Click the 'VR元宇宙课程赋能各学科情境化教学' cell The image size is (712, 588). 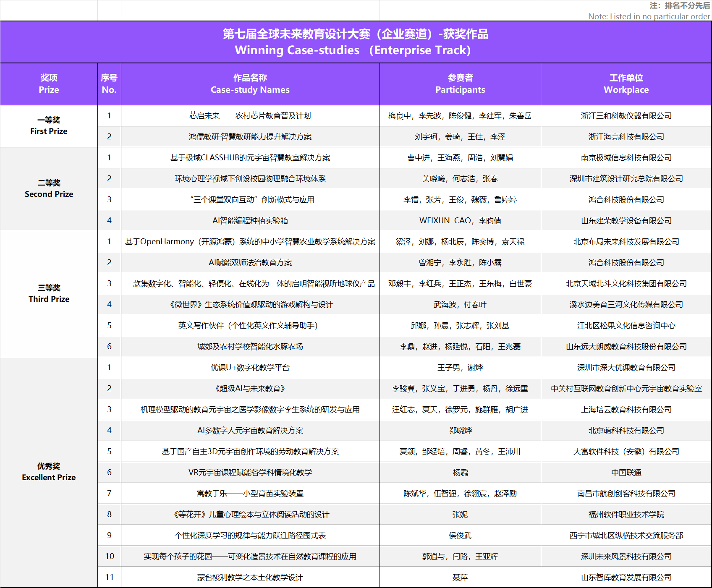point(250,473)
